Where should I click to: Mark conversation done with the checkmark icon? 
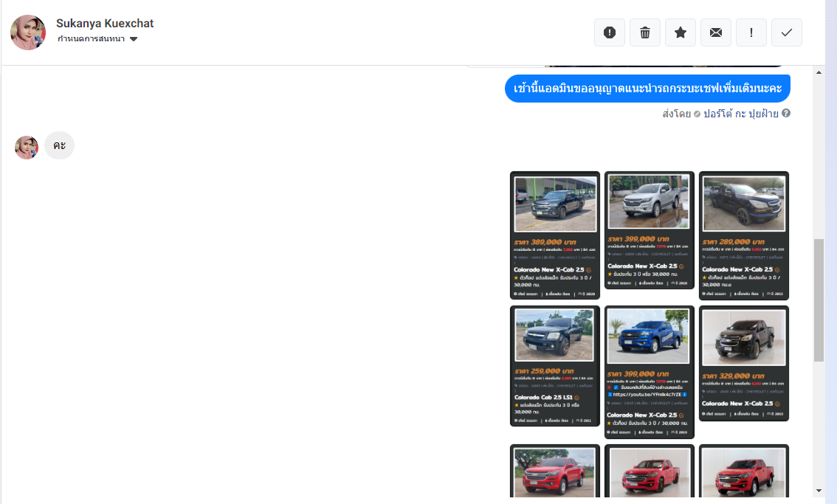click(787, 32)
